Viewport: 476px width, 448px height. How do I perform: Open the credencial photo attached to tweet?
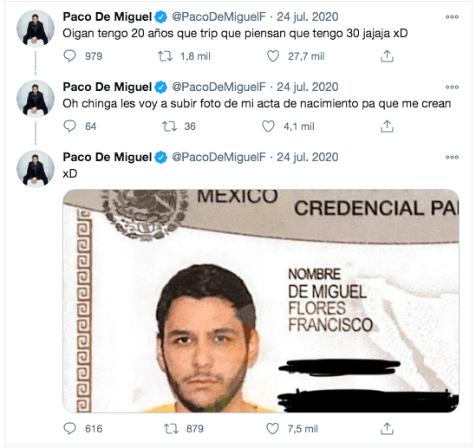[x=261, y=301]
